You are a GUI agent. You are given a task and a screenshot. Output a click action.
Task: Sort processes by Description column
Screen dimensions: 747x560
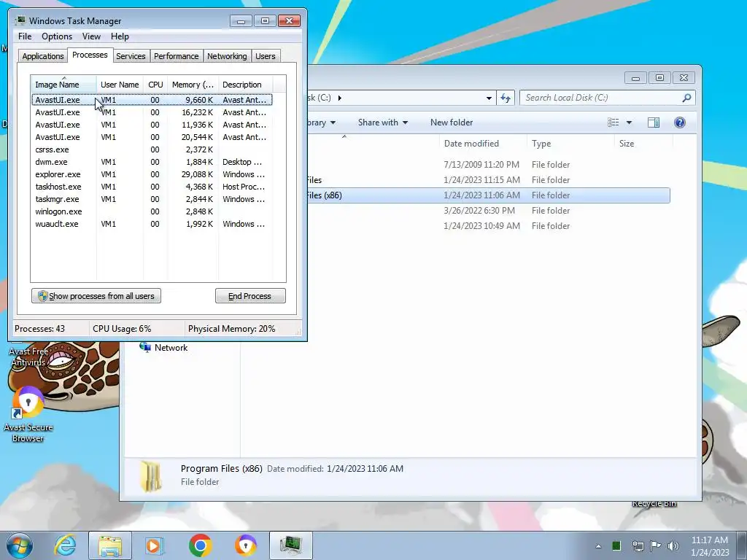coord(245,85)
